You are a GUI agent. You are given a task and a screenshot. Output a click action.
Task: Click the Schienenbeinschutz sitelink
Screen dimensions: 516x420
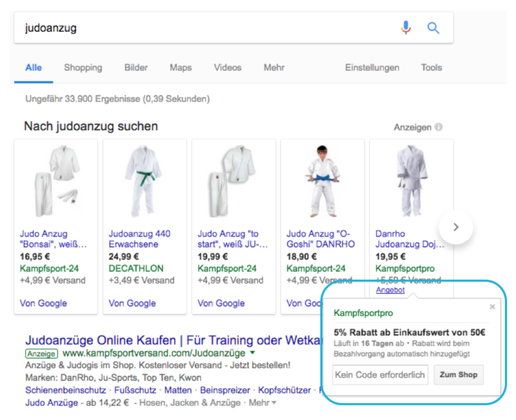[66, 390]
